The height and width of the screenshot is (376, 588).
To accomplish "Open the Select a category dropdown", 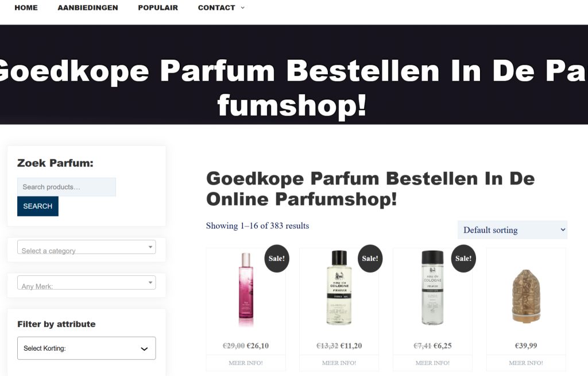I will (x=87, y=247).
